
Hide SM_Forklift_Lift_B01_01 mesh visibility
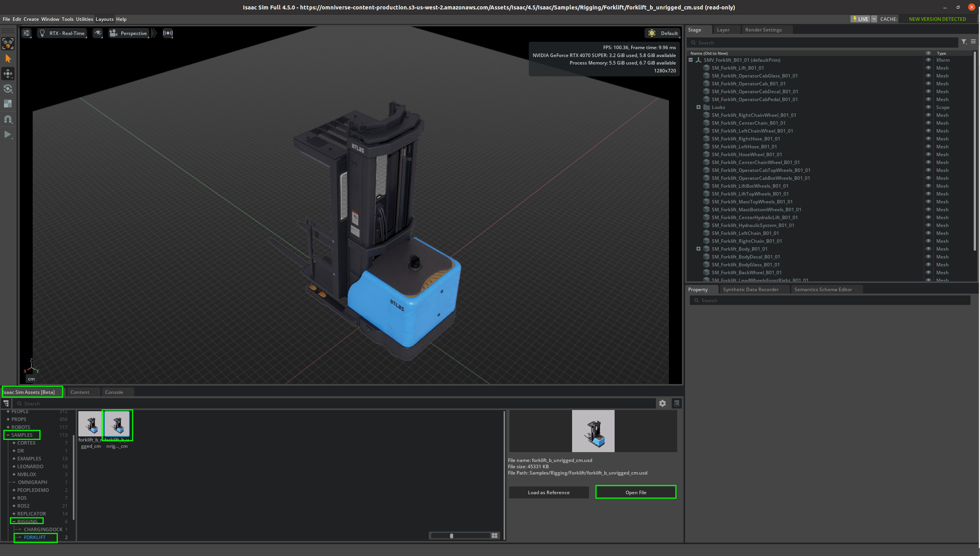928,68
